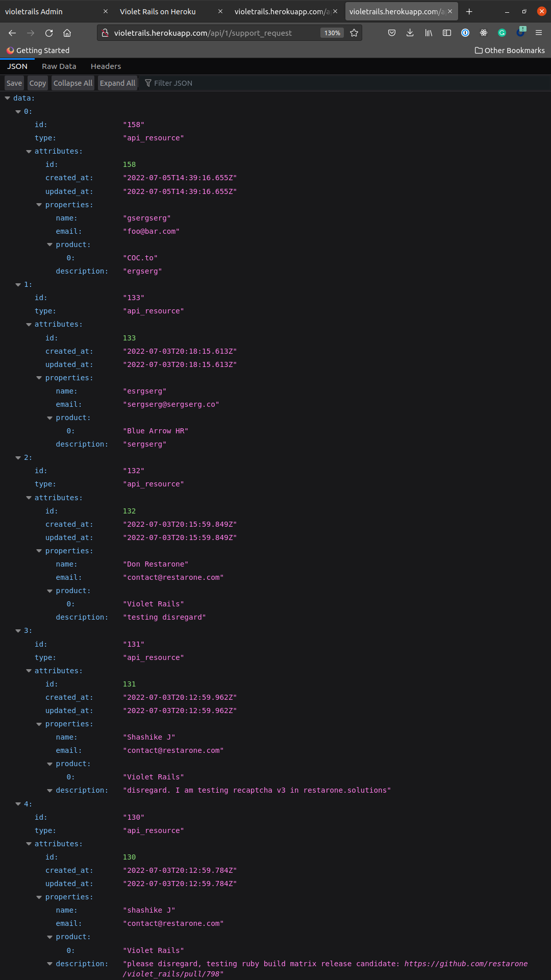Save page to Pocket

tap(391, 32)
